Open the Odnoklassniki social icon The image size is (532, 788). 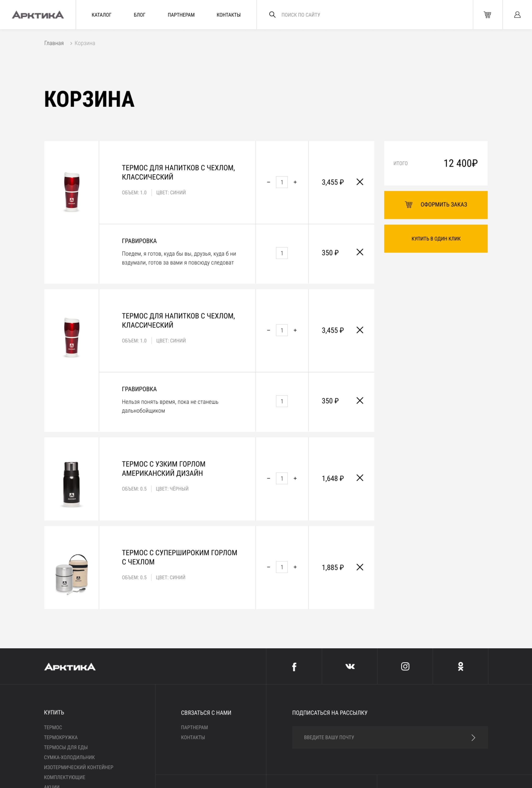(x=460, y=667)
